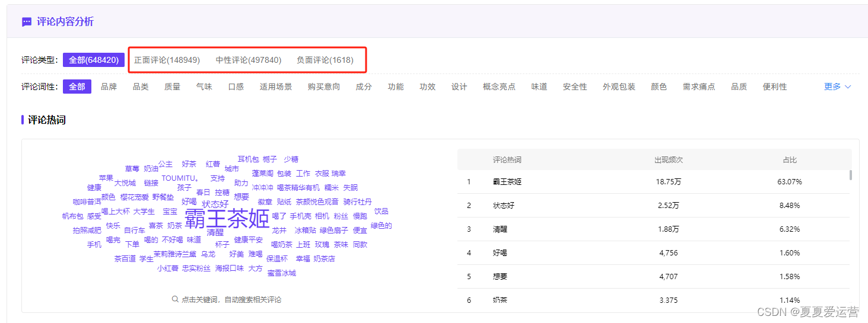Image resolution: width=868 pixels, height=323 pixels.
Task: Click 茶颜悦色观音 in the word cloud
Action: click(317, 202)
